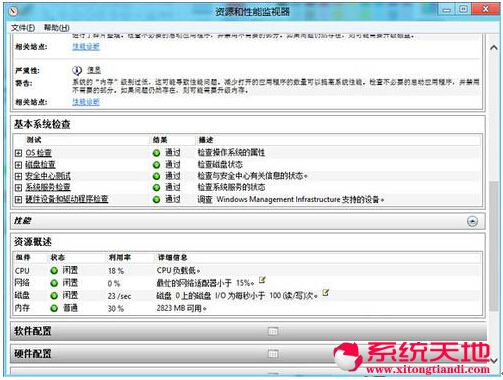Image resolution: width=503 pixels, height=380 pixels.
Task: Open the 磁盘检查 link
Action: point(40,165)
